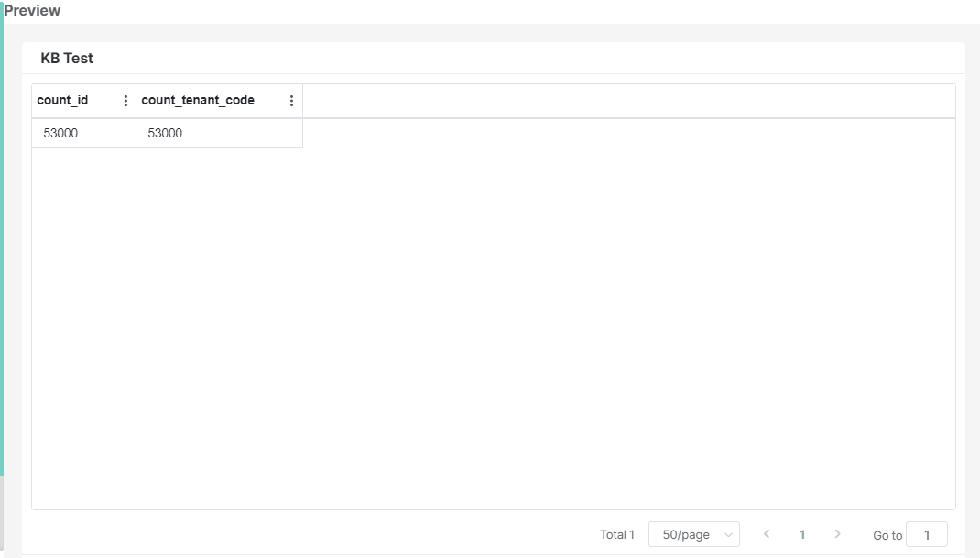Viewport: 980px width, 558px height.
Task: Click the Preview heading label
Action: pyautogui.click(x=30, y=10)
